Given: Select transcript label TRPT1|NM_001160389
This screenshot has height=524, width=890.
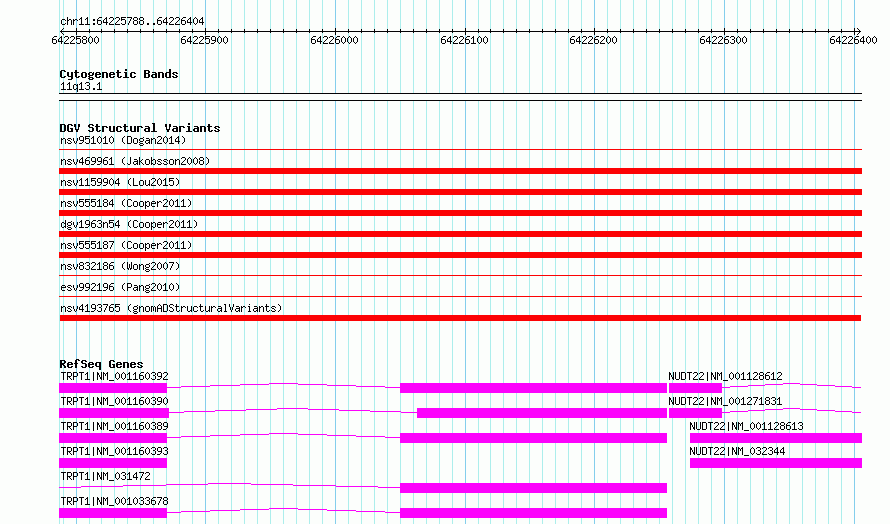Looking at the screenshot, I should coord(114,426).
